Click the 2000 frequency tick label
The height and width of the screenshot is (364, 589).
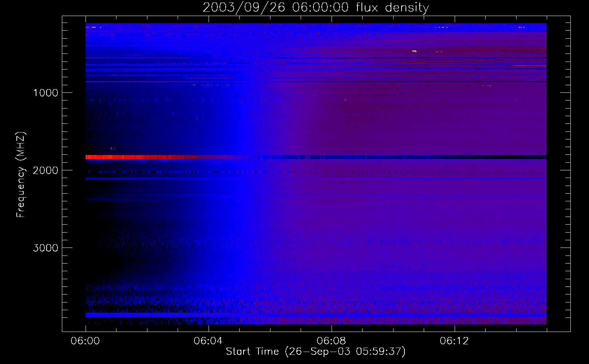point(46,170)
